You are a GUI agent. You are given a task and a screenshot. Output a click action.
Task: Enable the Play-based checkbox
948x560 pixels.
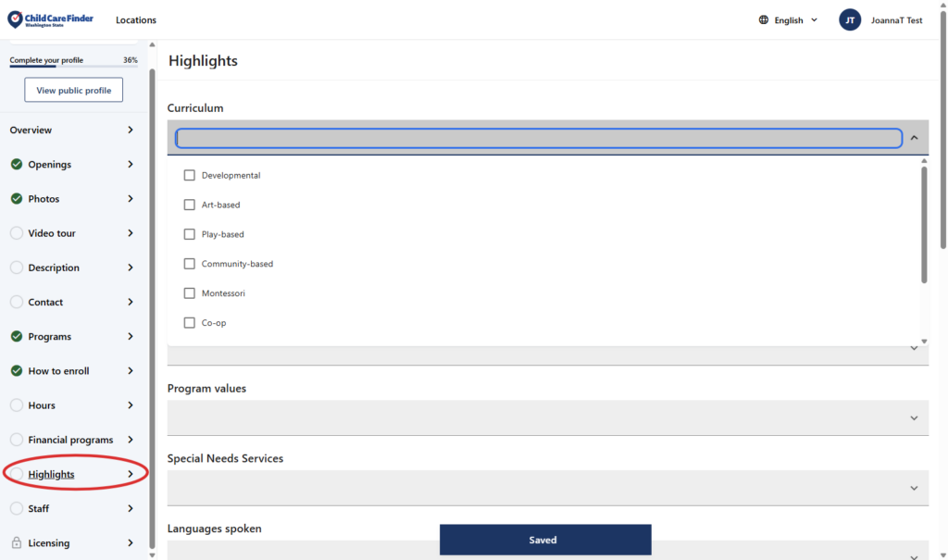point(190,234)
